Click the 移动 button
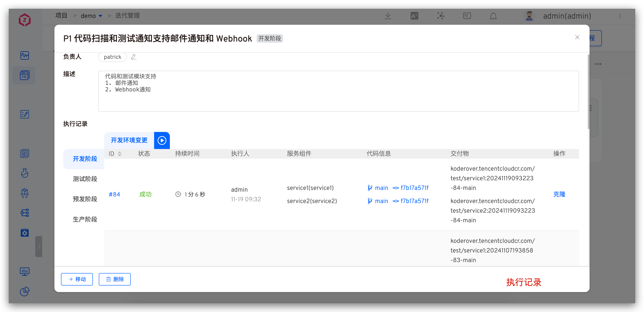 tap(77, 279)
